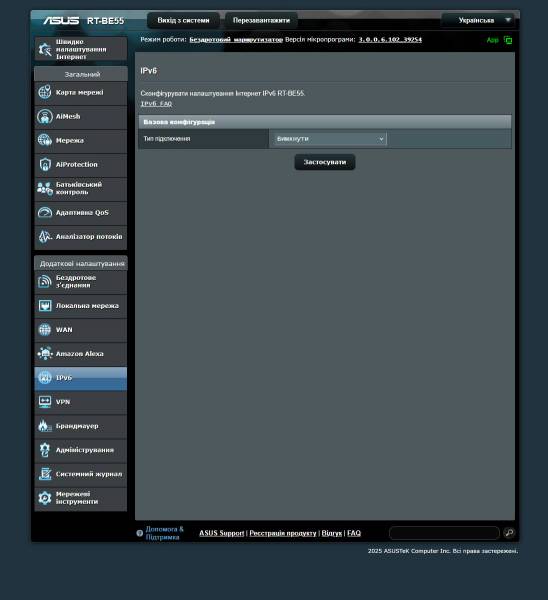The width and height of the screenshot is (548, 600).
Task: Open the FAQ link in footer
Action: (354, 533)
